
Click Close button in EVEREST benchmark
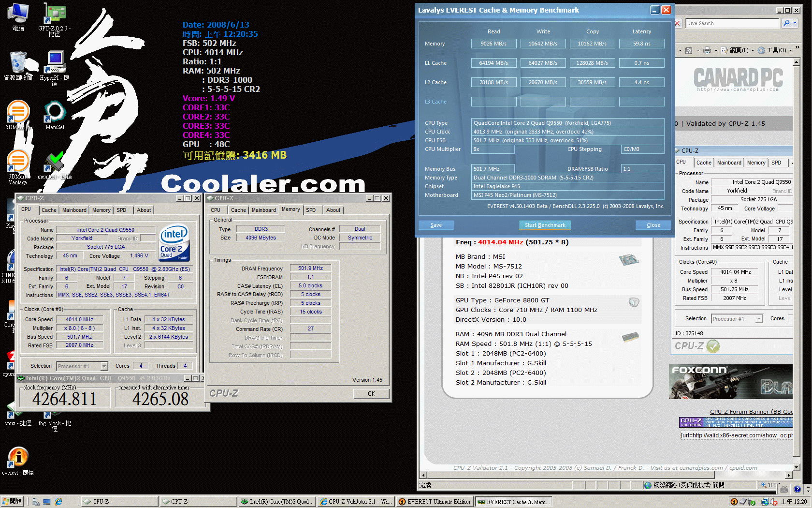click(653, 225)
